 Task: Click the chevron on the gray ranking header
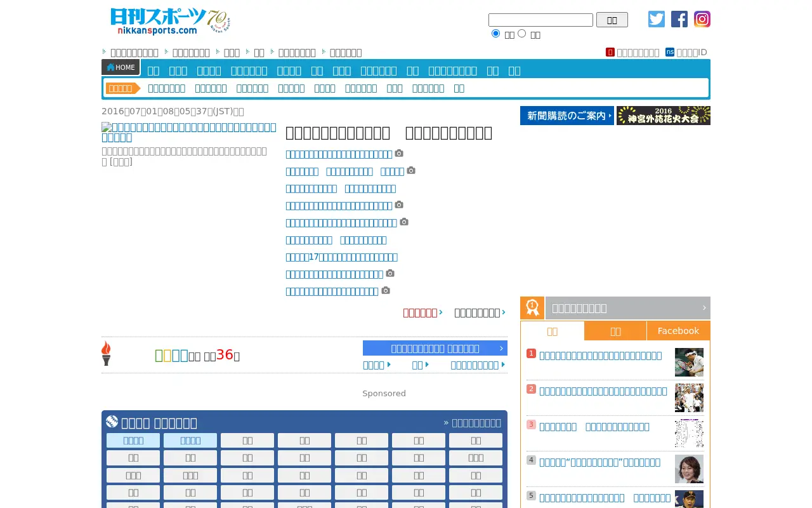pos(704,308)
